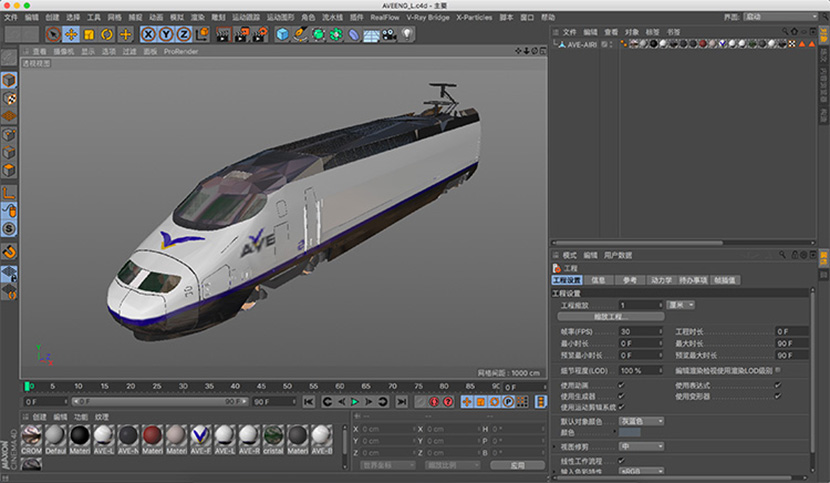Toggle the 使用生成器 checkbox
830x483 pixels.
pos(621,396)
